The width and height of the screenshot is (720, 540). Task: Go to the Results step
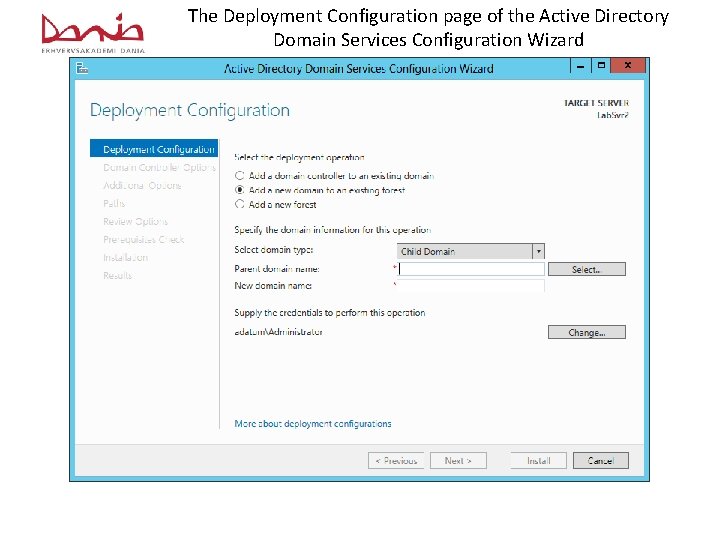pyautogui.click(x=118, y=276)
